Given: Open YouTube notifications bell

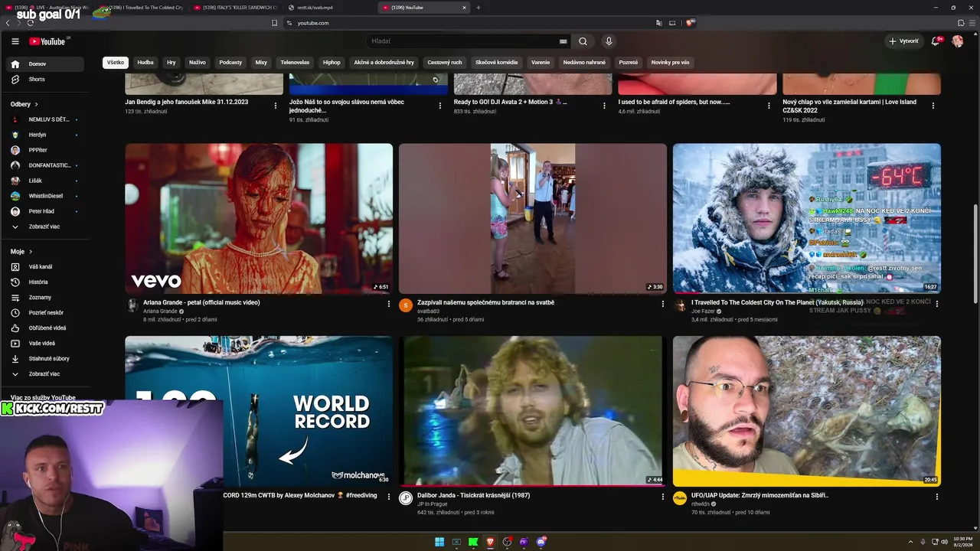Looking at the screenshot, I should 935,41.
